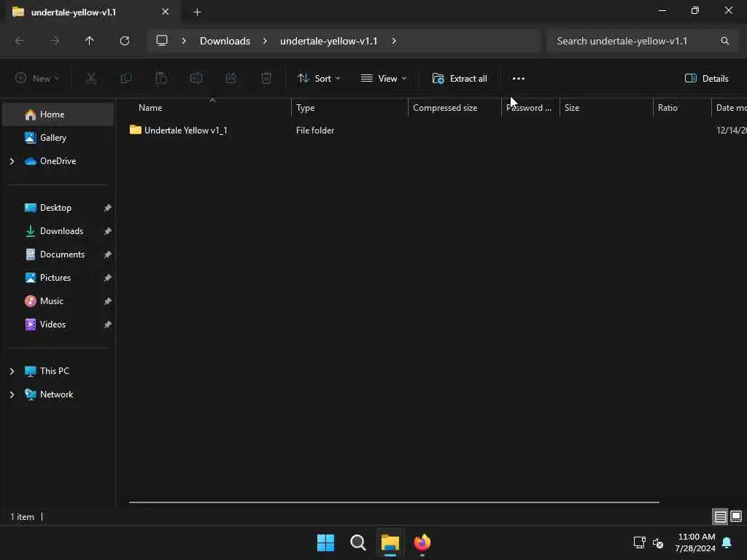Image resolution: width=747 pixels, height=560 pixels.
Task: Expand the OneDrive tree node
Action: (x=12, y=161)
